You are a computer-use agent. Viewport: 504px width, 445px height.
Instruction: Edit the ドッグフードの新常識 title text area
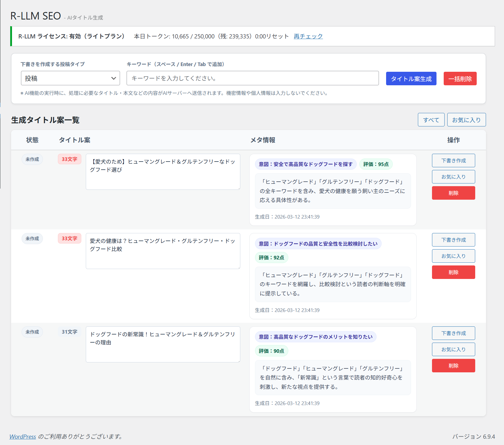(163, 344)
